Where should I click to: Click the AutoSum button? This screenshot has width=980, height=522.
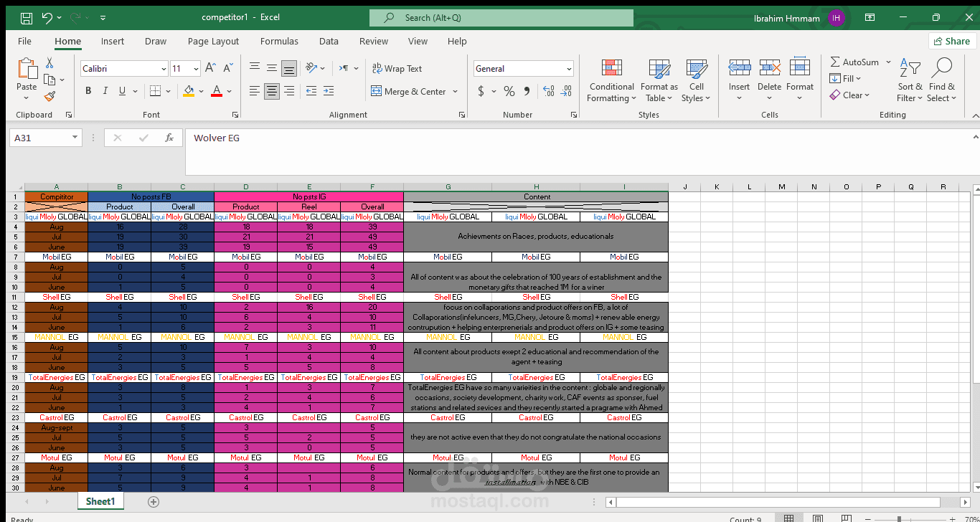(x=854, y=62)
